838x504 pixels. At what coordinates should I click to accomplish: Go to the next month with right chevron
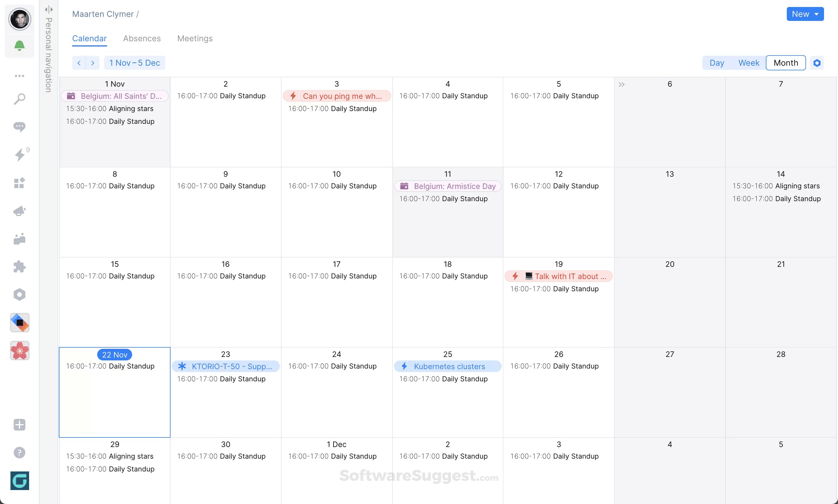93,63
